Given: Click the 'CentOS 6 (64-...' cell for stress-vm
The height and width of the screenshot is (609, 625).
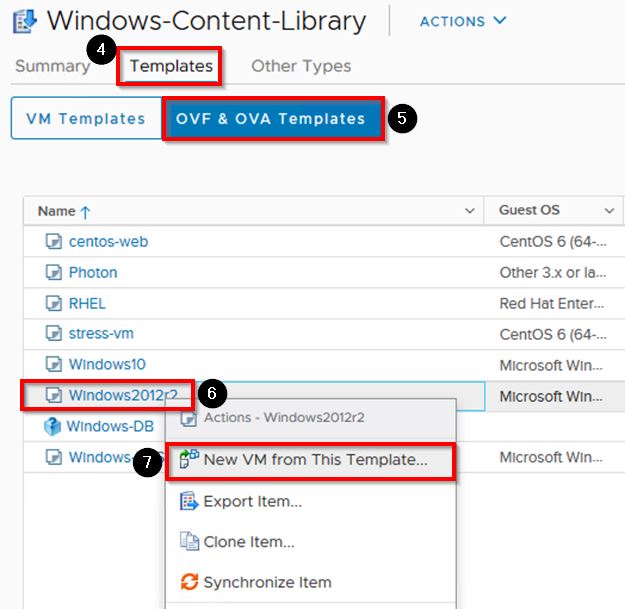Looking at the screenshot, I should 553,335.
